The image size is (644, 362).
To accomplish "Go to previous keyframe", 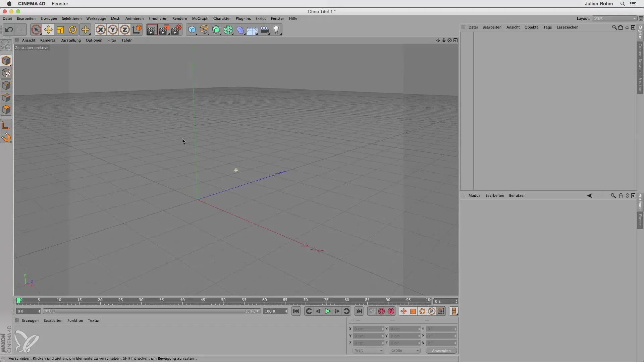I will [x=309, y=311].
